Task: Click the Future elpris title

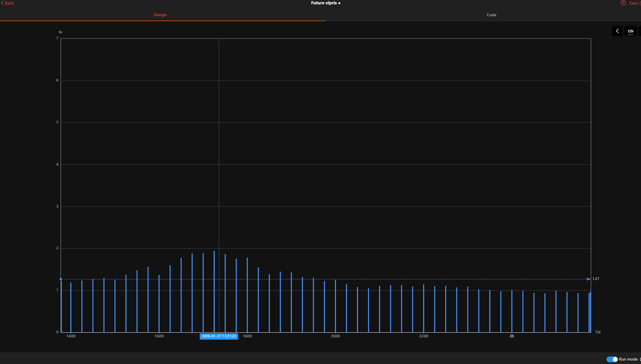Action: [x=324, y=3]
